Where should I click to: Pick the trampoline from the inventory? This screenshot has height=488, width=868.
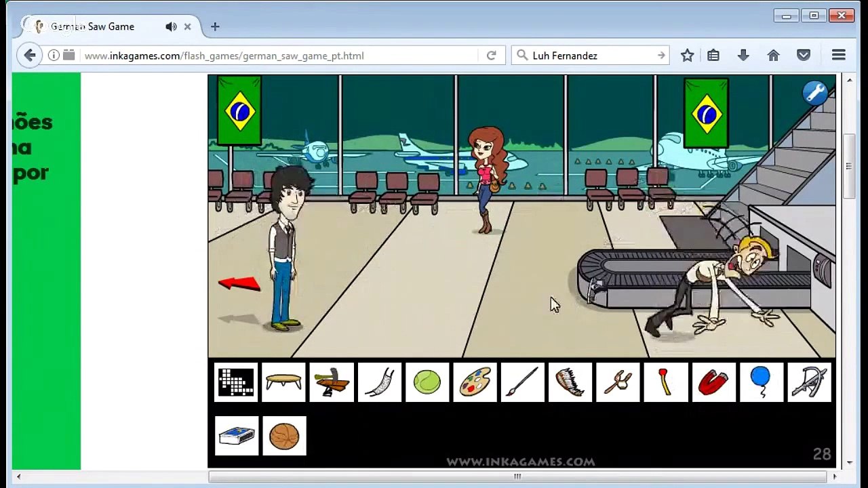[x=283, y=382]
